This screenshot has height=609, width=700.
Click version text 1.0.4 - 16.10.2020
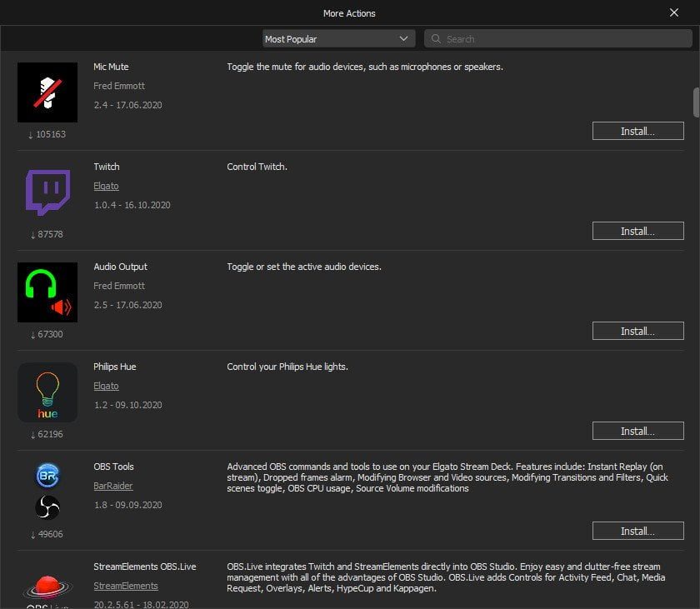click(132, 205)
